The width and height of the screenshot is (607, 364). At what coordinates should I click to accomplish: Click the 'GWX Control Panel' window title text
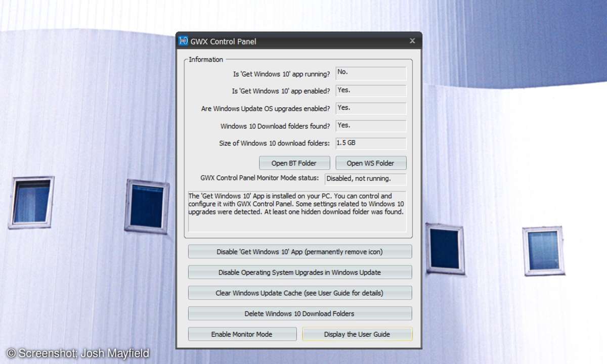click(x=223, y=41)
